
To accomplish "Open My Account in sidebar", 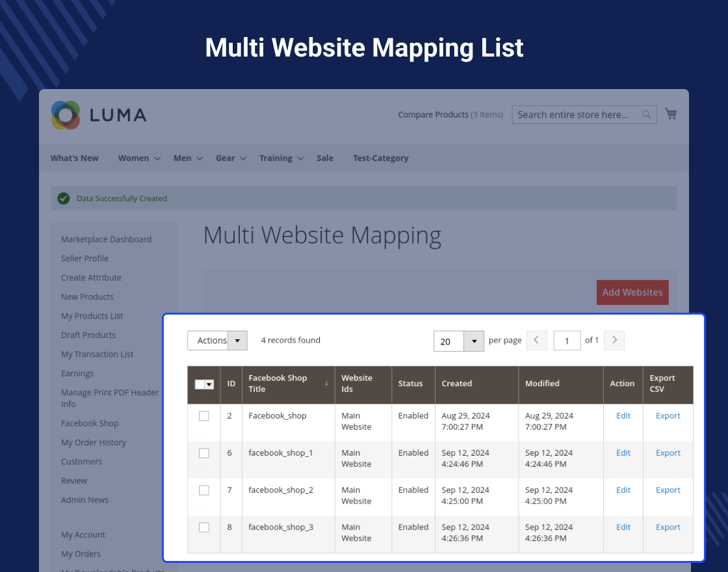I will [83, 535].
